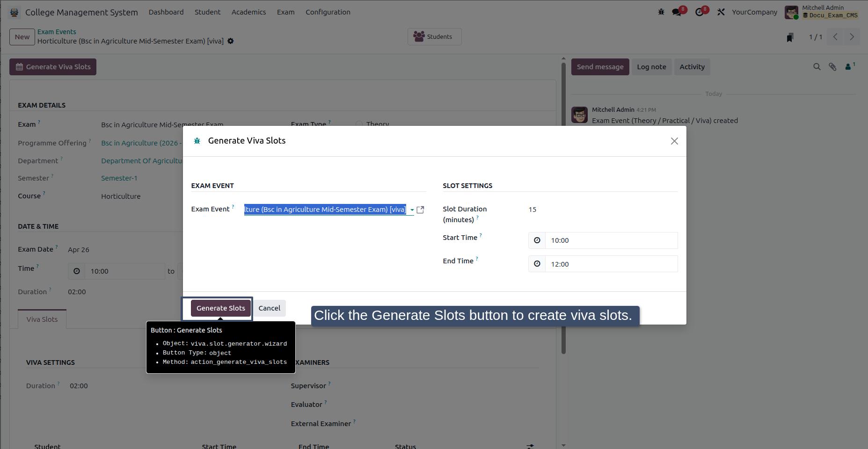Image resolution: width=868 pixels, height=449 pixels.
Task: Close the Generate Viva Slots dialog
Action: coord(674,141)
